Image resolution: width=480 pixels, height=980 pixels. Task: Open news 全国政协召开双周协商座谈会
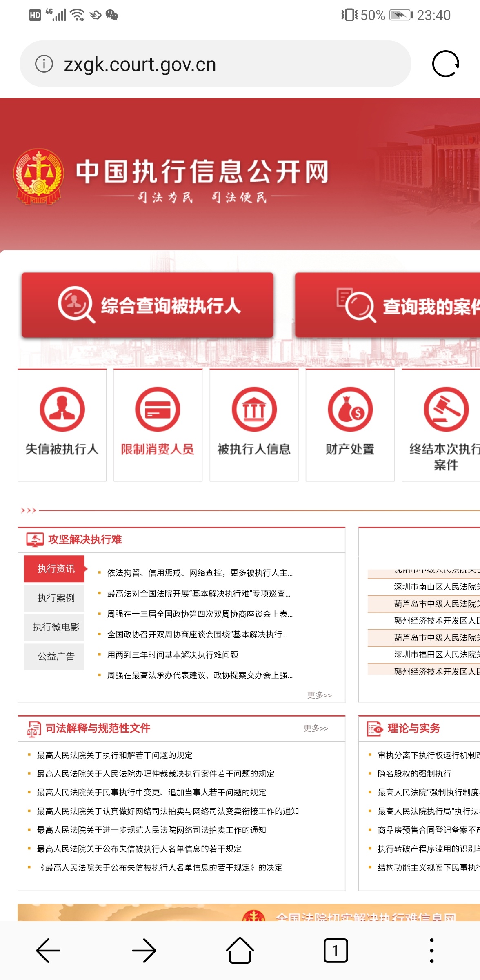pyautogui.click(x=197, y=634)
